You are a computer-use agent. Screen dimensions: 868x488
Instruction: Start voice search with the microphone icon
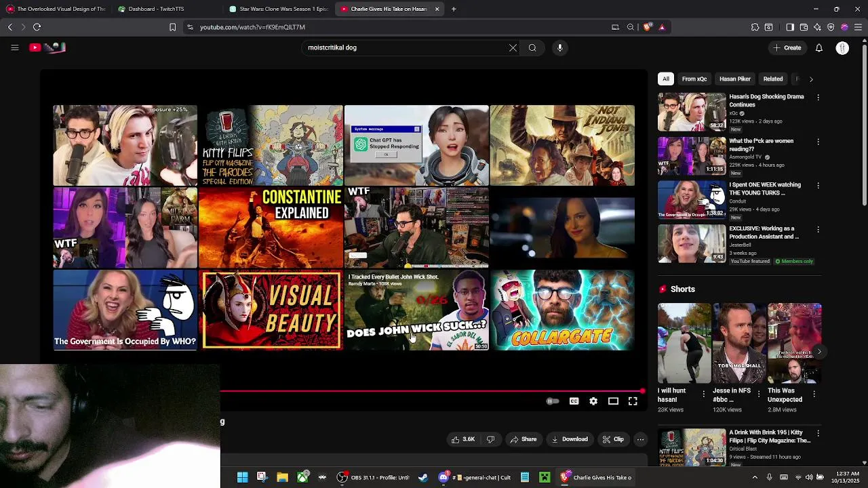tap(559, 47)
